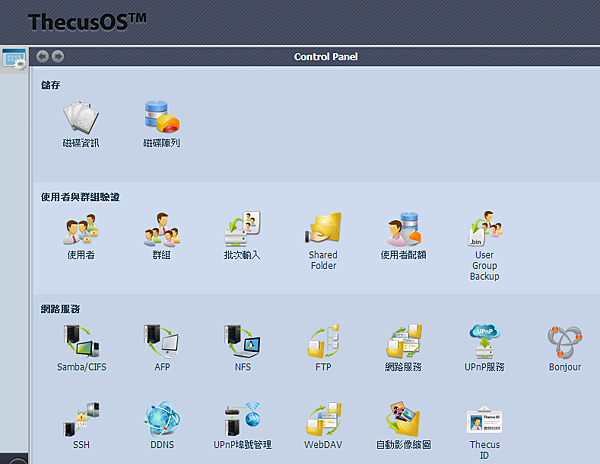
Task: Open the SSH icon
Action: click(81, 419)
